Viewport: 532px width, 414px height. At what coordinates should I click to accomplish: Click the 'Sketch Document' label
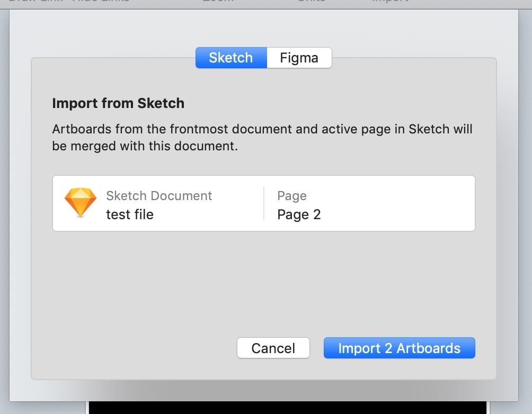159,195
